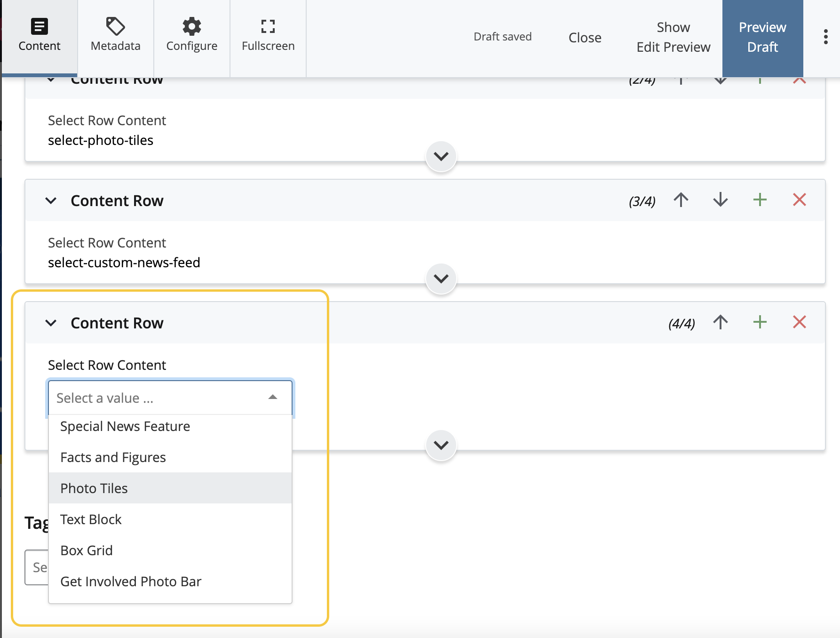The image size is (840, 638).
Task: Expand details below select-photo-tiles row
Action: click(x=441, y=156)
